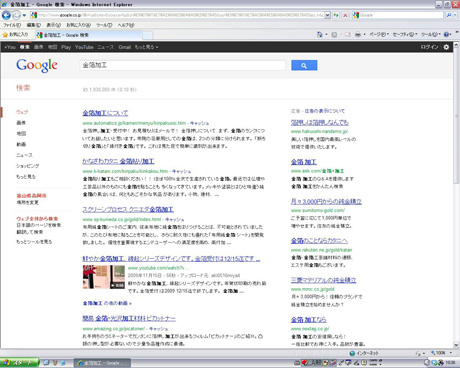Image resolution: width=460 pixels, height=368 pixels.
Task: Click YouTube in the Google black bar
Action: (x=84, y=47)
